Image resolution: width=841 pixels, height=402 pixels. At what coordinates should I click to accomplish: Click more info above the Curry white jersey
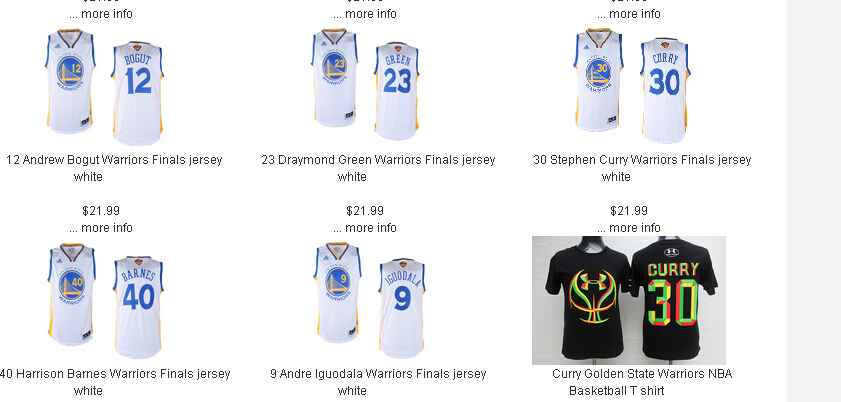coord(629,13)
